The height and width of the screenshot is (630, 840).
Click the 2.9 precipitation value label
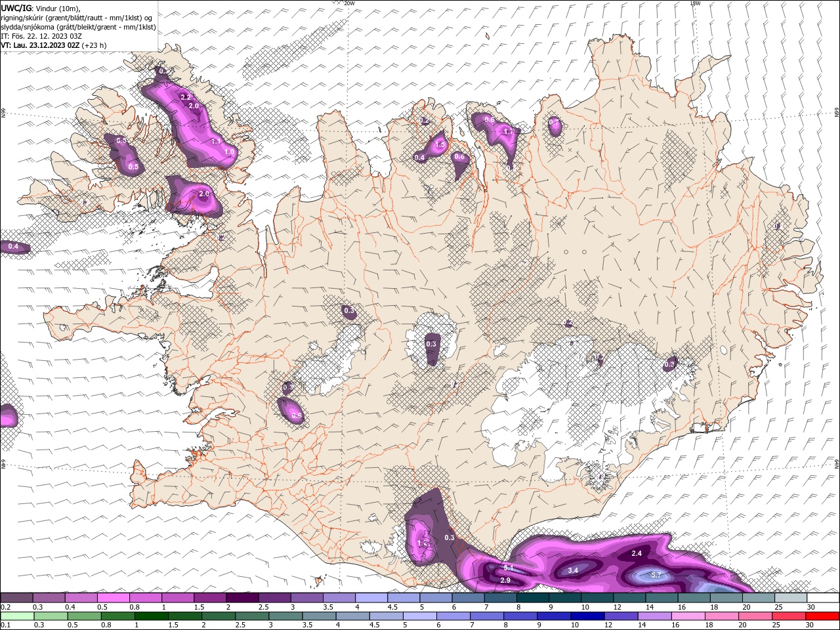(505, 580)
